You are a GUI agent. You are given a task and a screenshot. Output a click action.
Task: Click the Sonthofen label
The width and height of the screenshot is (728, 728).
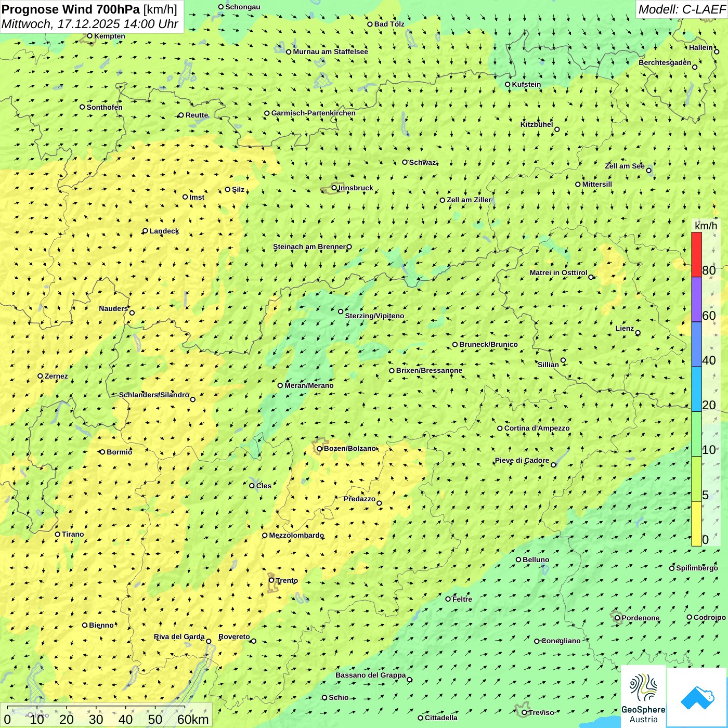[105, 107]
